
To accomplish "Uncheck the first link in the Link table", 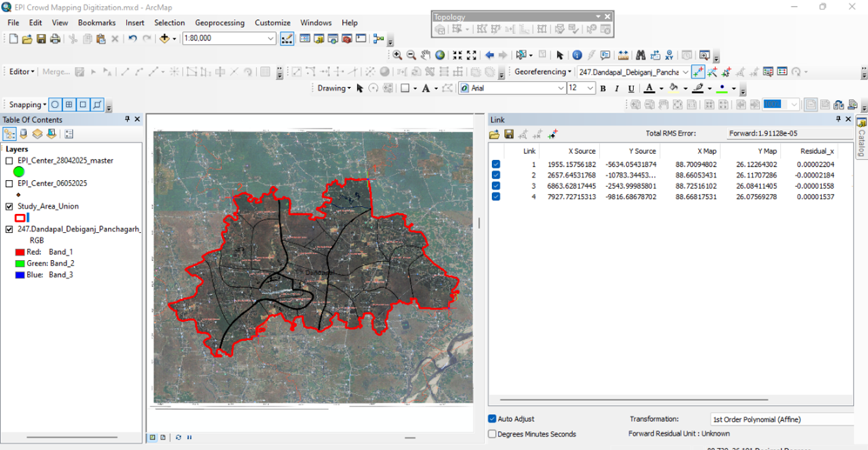I will [496, 164].
